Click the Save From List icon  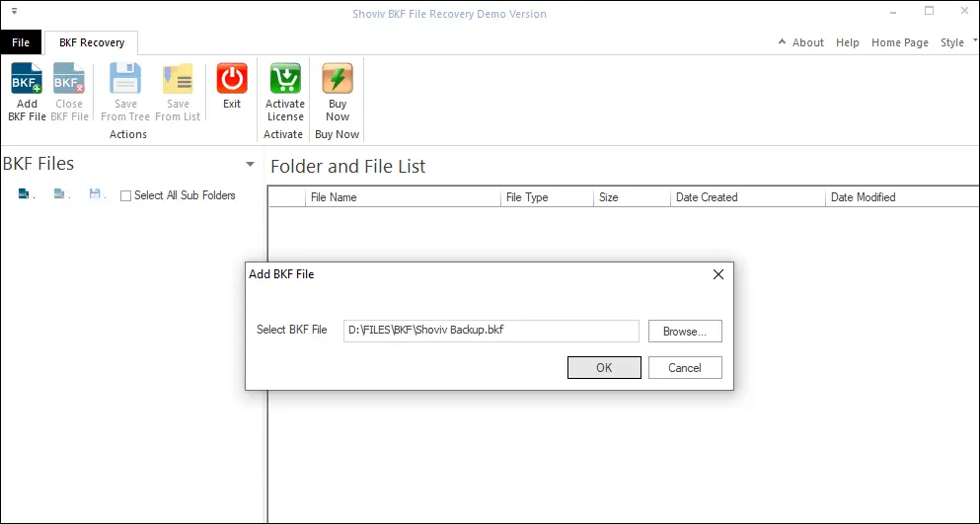(x=178, y=78)
